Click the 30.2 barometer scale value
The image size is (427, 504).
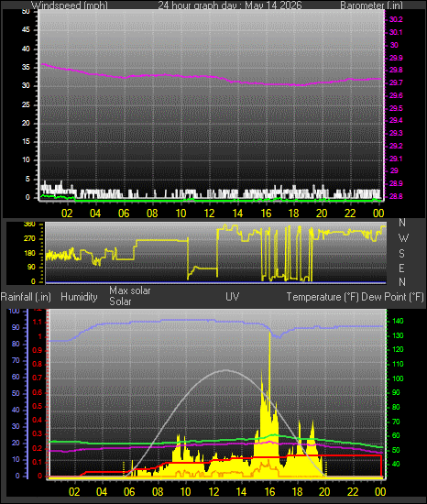(x=396, y=19)
